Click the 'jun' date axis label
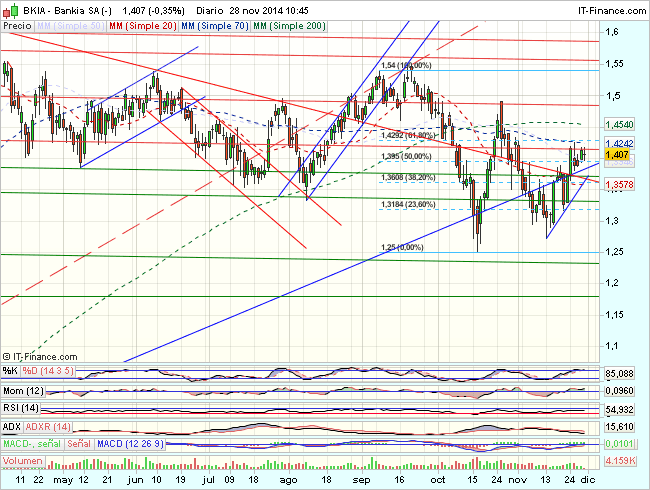Screen dimensions: 650x490 tap(136, 480)
